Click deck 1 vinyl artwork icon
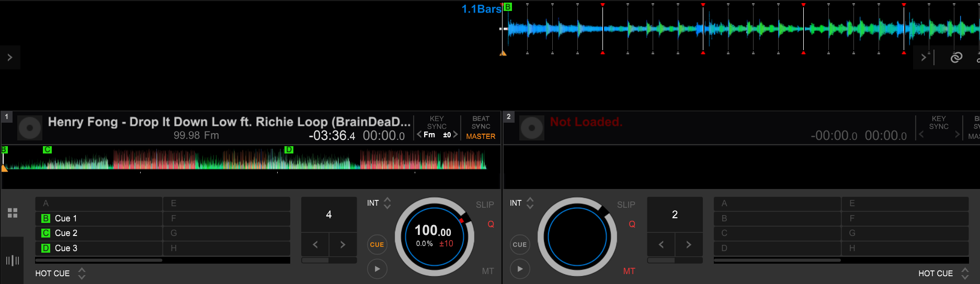Viewport: 980px width, 284px height. [x=30, y=128]
